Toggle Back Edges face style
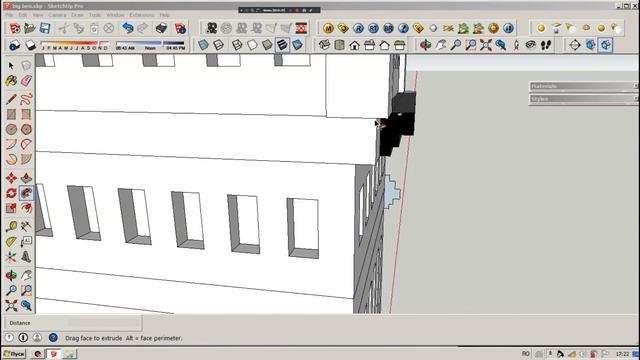This screenshot has width=640, height=360. (x=219, y=45)
